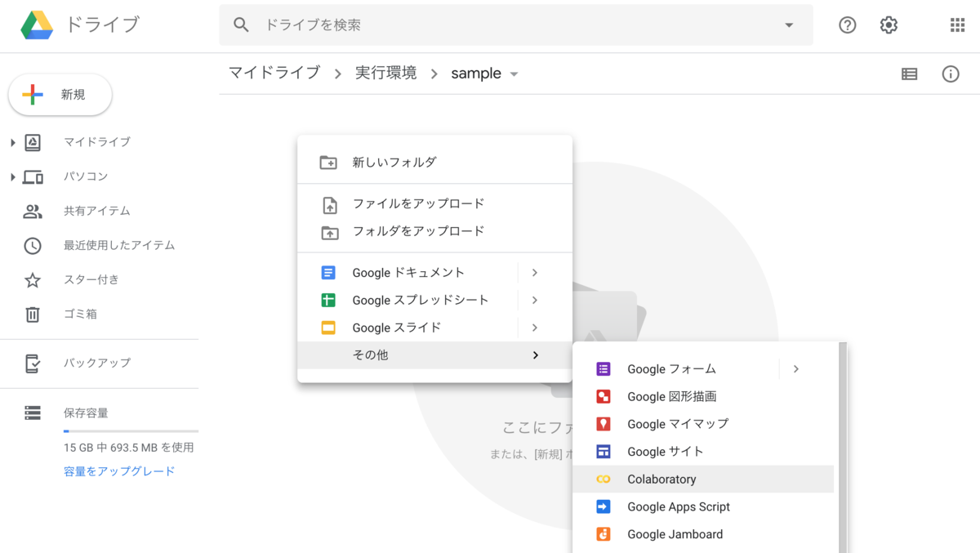Open the settings gear icon
Viewport: 980px width, 553px height.
(x=889, y=25)
